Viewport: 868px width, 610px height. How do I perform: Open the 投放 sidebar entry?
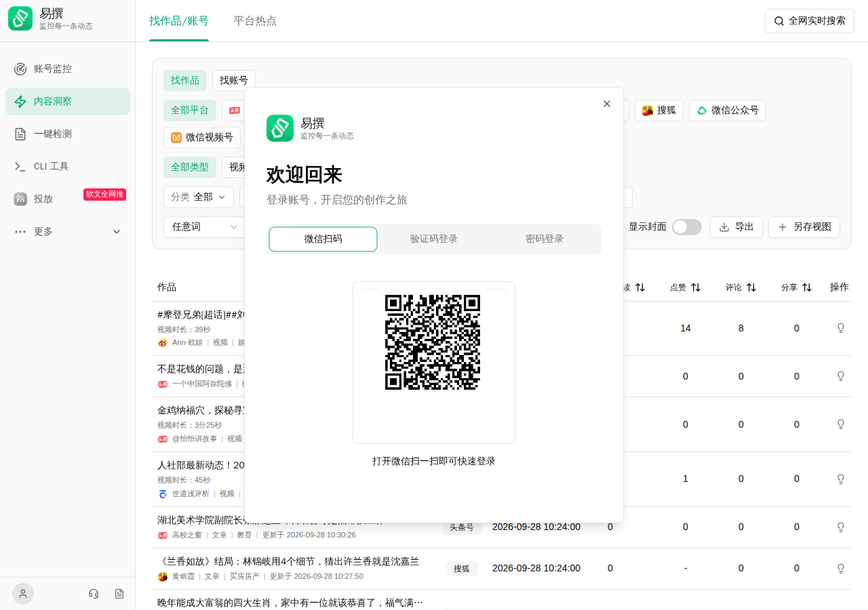pos(68,199)
